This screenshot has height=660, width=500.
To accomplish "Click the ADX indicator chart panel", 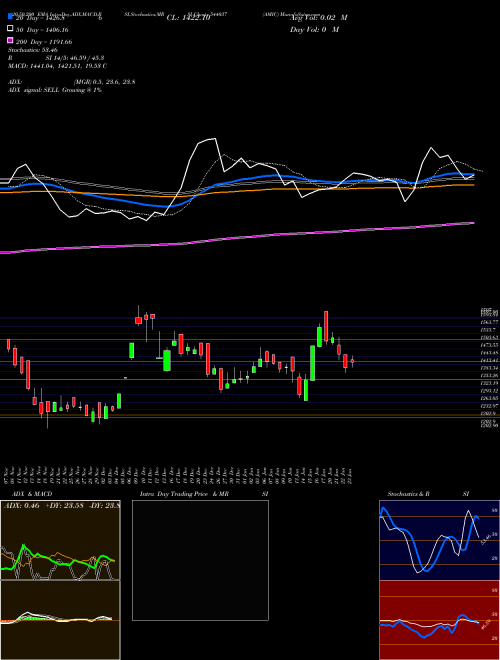I will (60, 540).
